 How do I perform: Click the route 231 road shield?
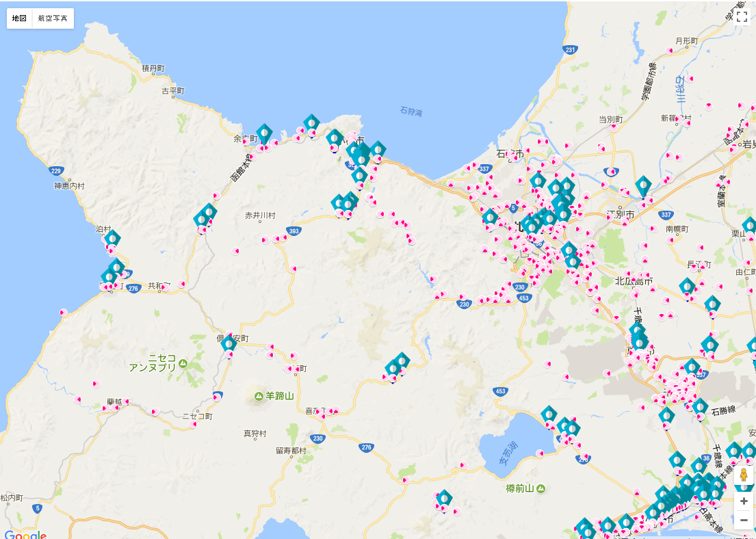(571, 50)
